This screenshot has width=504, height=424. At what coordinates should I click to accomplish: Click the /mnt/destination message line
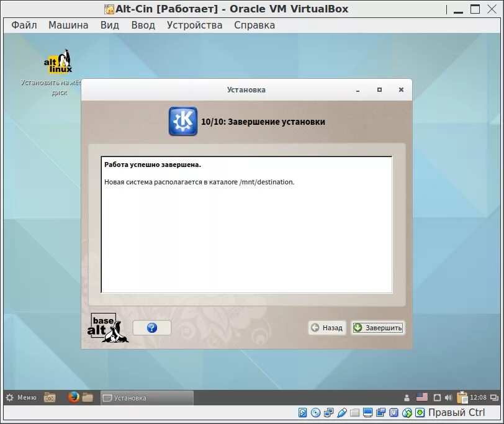(x=199, y=182)
